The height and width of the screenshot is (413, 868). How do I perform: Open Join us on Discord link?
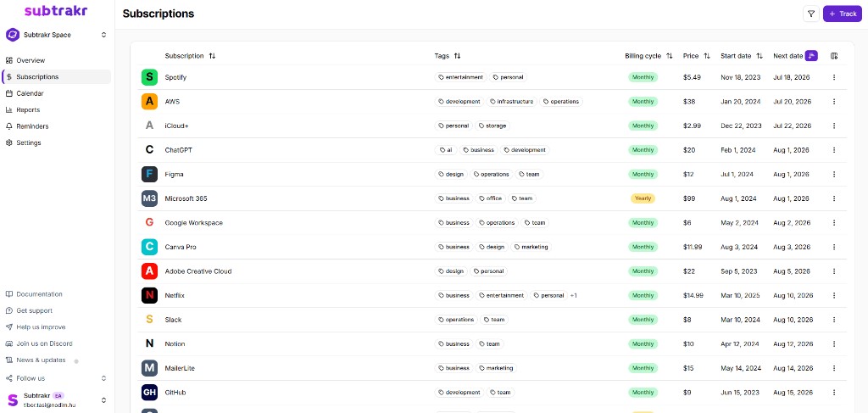tap(44, 343)
